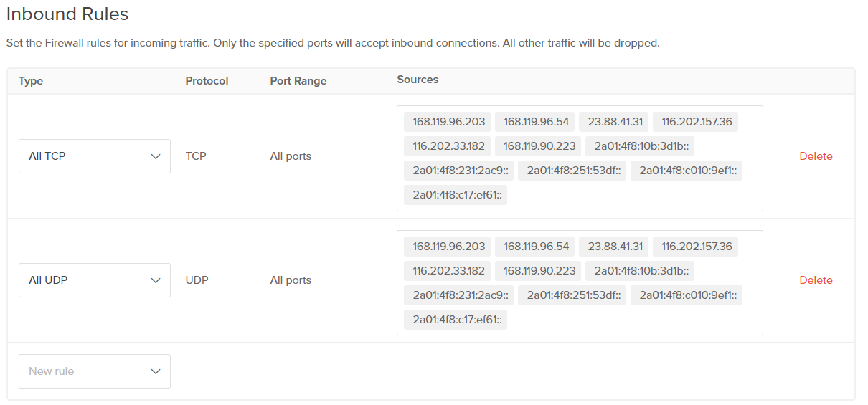Select 168.119.96.203 source tag in TCP rule

pyautogui.click(x=448, y=122)
